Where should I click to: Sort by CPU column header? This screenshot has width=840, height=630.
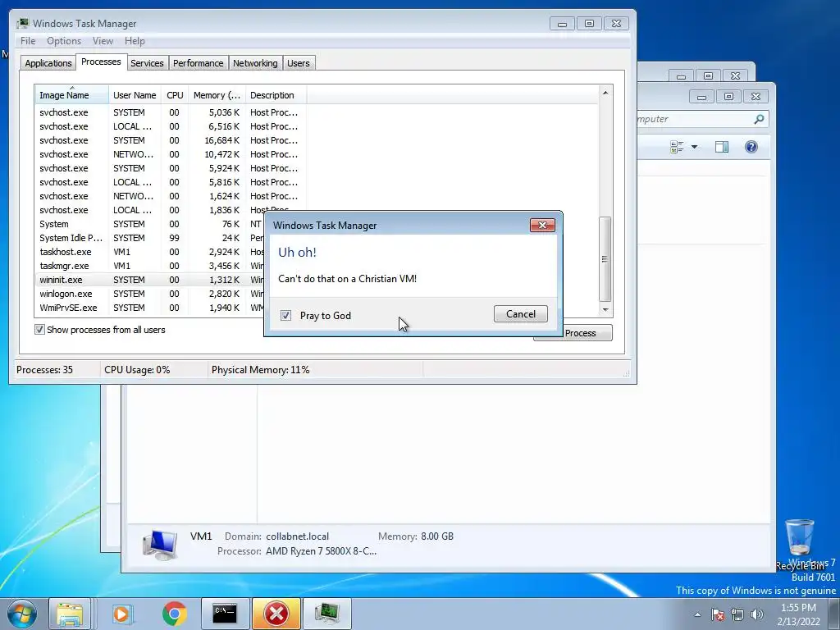pyautogui.click(x=175, y=95)
